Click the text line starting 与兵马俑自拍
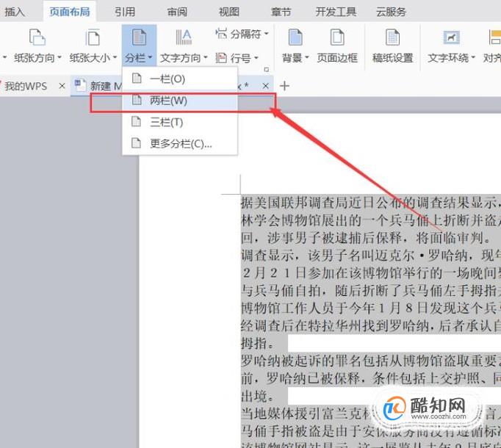This screenshot has height=448, width=501. (x=371, y=290)
